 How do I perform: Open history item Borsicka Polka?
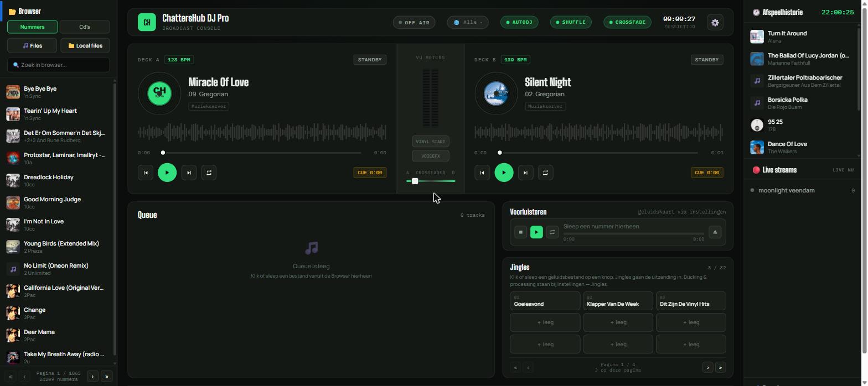[x=801, y=103]
